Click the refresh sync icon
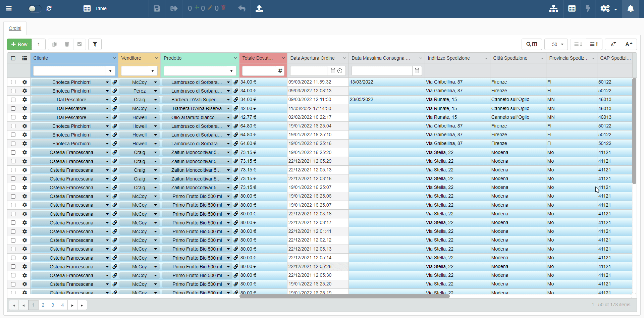This screenshot has width=644, height=318. (x=49, y=8)
